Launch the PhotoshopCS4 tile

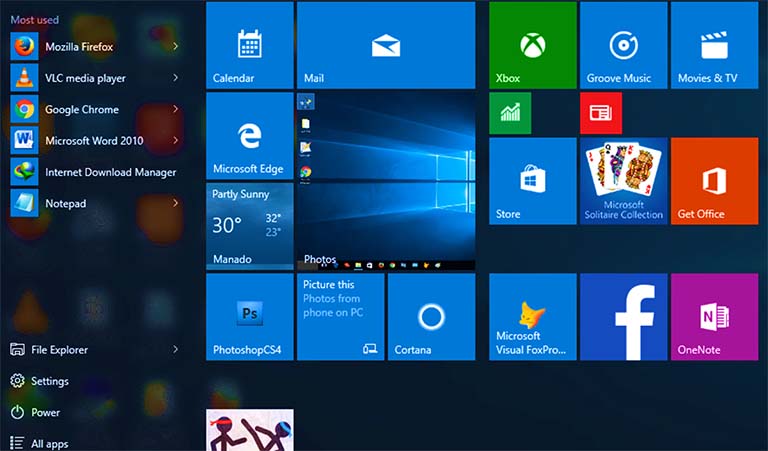(x=250, y=317)
